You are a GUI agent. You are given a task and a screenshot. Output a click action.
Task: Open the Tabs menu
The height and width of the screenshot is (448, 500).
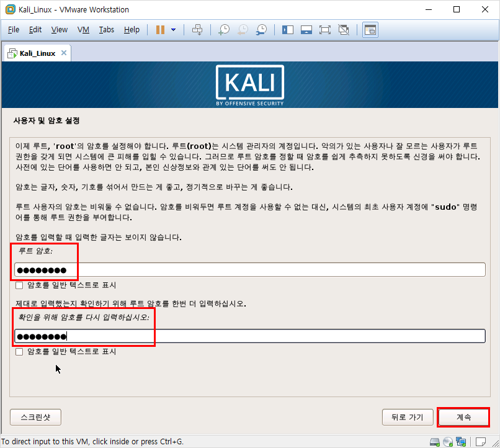pos(106,30)
